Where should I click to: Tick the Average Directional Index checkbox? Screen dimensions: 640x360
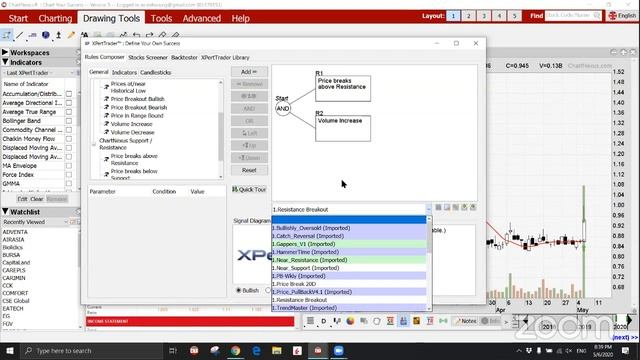click(69, 103)
